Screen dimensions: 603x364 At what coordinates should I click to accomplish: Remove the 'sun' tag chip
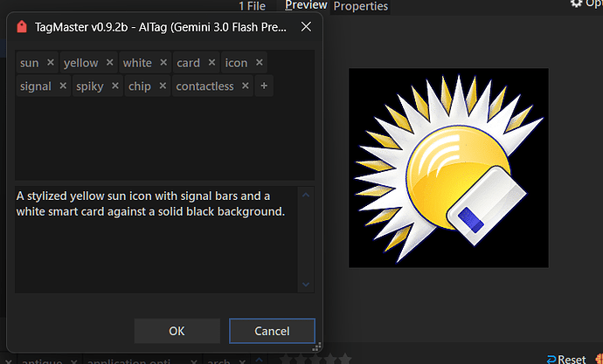tap(50, 63)
